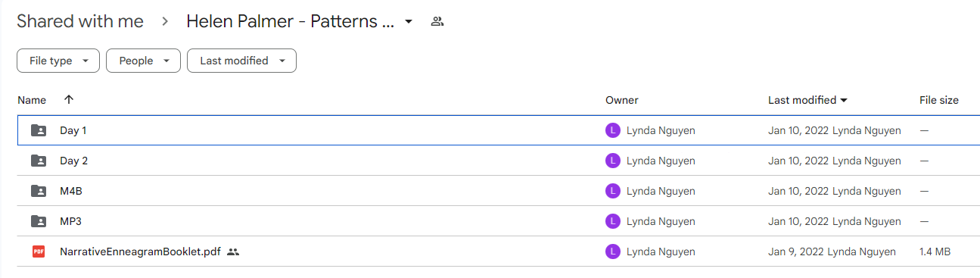Click the Name column header
This screenshot has width=980, height=278.
pyautogui.click(x=32, y=100)
